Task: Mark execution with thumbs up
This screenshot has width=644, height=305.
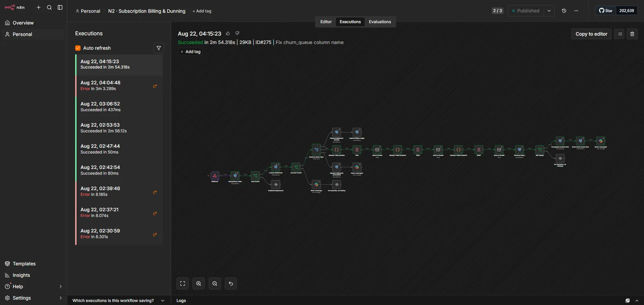Action: pos(228,33)
